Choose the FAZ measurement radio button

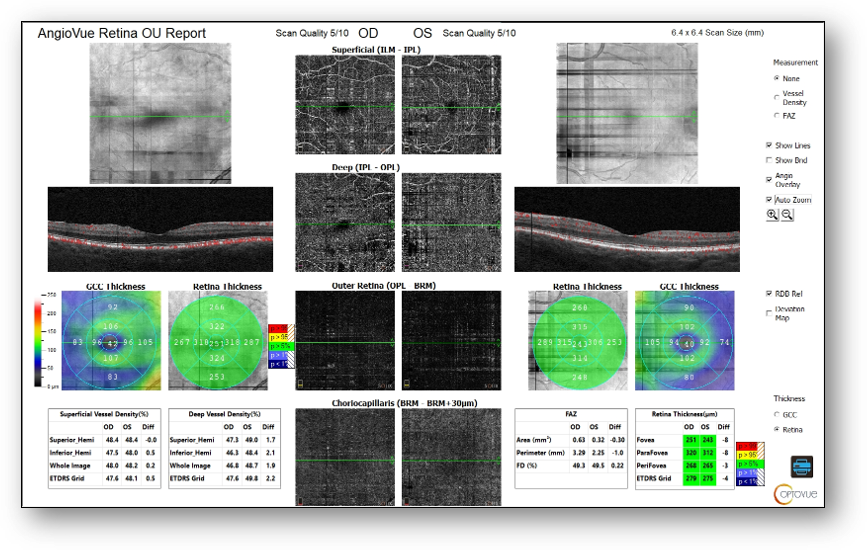coord(778,115)
